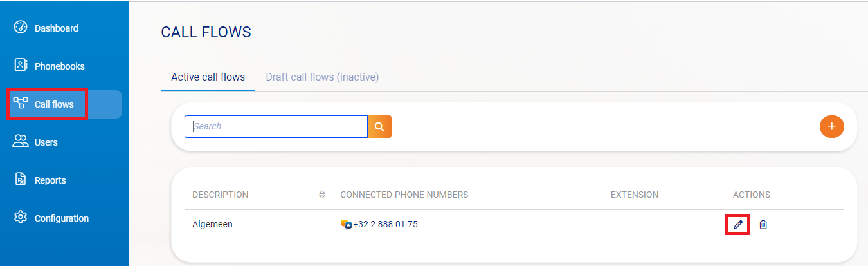Viewport: 868px width, 266px height.
Task: Click the Connected Phone Numbers column header
Action: [x=404, y=195]
